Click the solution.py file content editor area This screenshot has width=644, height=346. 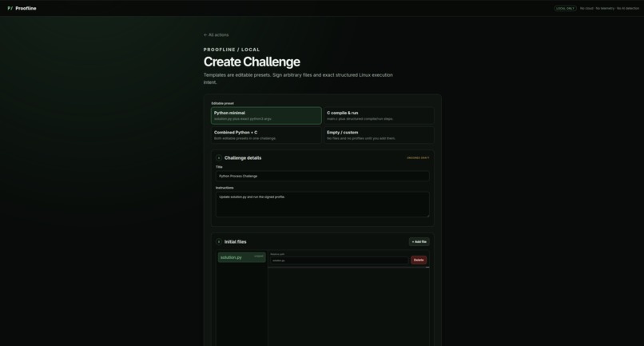click(348, 307)
